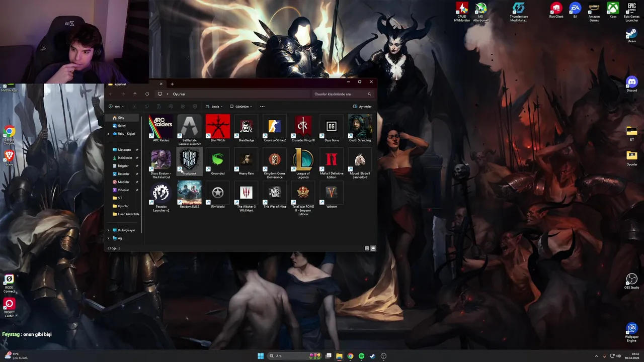The height and width of the screenshot is (362, 644).
Task: Select the Heavy Rain shortcut
Action: 247,162
